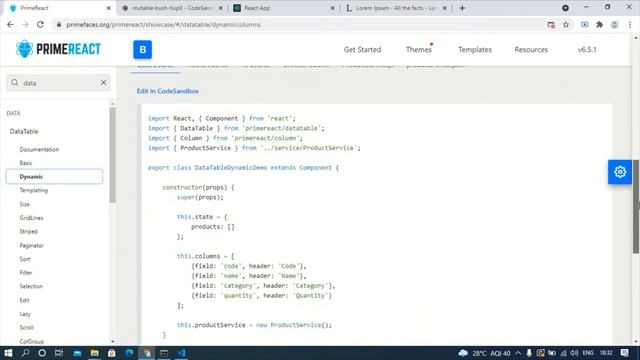The height and width of the screenshot is (360, 640).
Task: Click the sidebar scrollbar down arrow
Action: click(x=113, y=341)
